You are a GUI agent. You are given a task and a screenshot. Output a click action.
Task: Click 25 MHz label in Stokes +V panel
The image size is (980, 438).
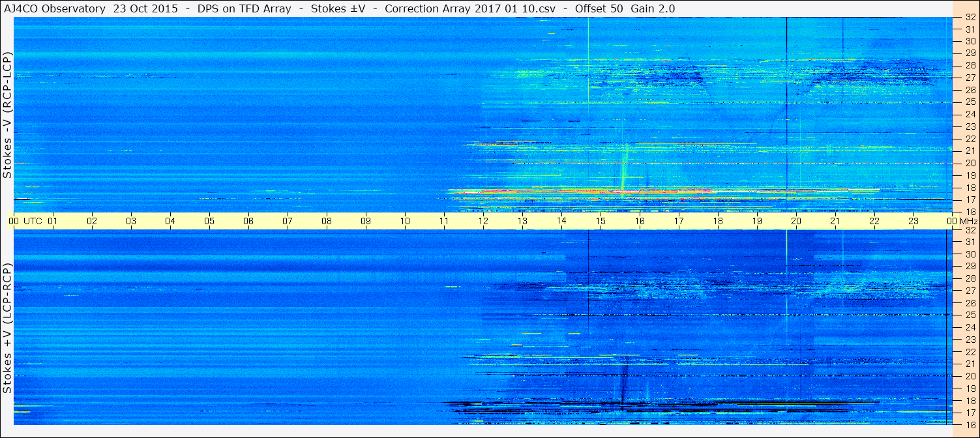(970, 315)
